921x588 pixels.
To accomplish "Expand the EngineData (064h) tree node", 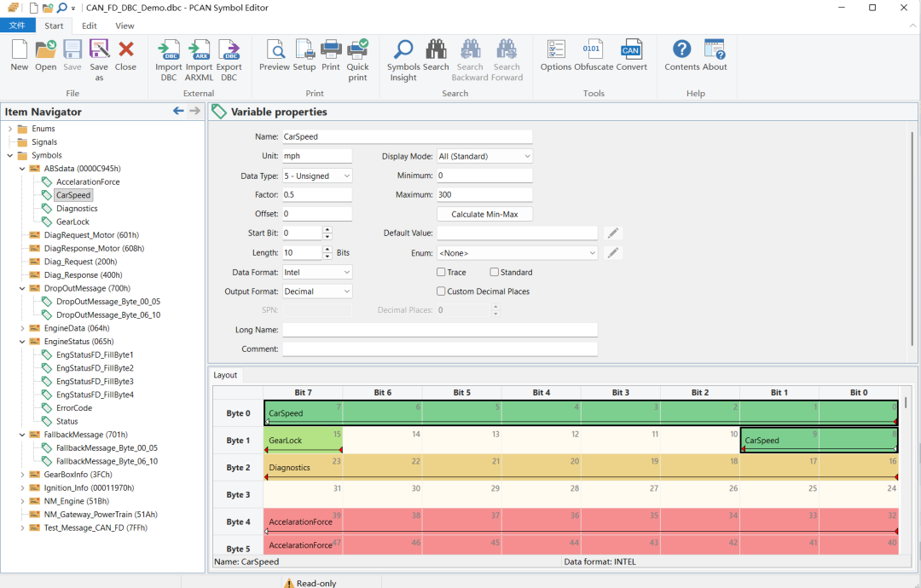I will click(22, 328).
